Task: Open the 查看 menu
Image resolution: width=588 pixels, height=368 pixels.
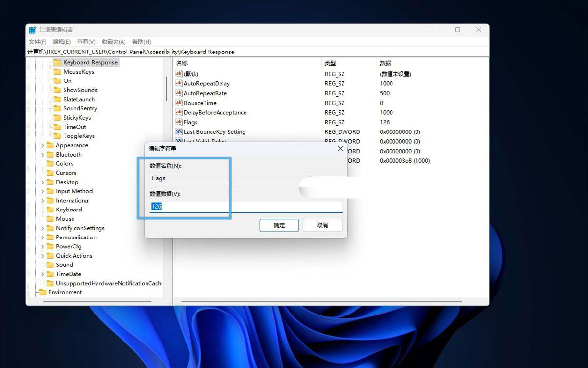Action: coord(86,41)
